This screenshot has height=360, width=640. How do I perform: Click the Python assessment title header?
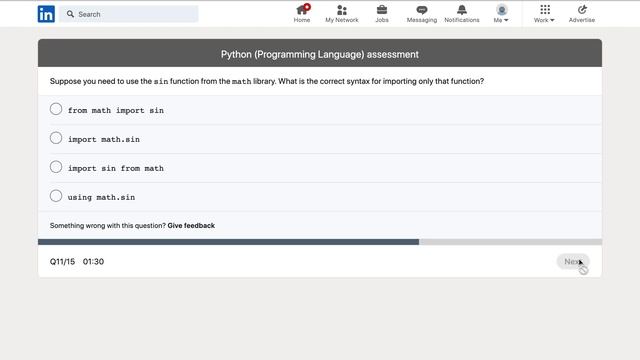coord(320,54)
